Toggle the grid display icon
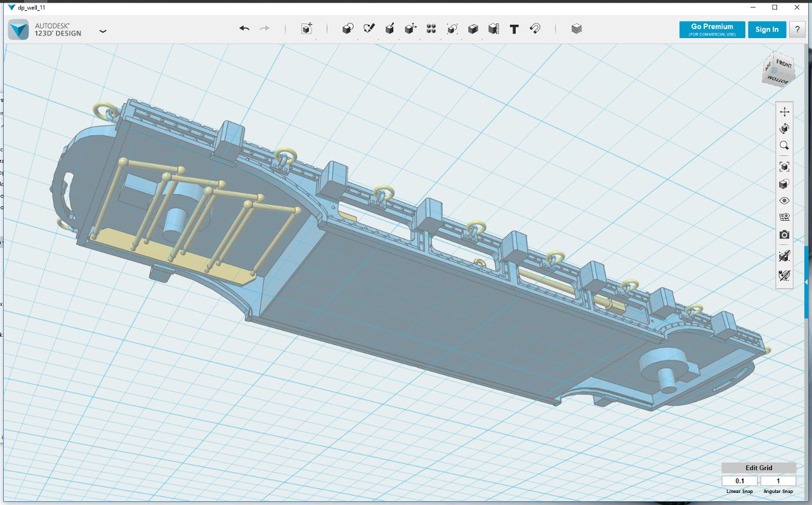The width and height of the screenshot is (812, 505). (784, 218)
